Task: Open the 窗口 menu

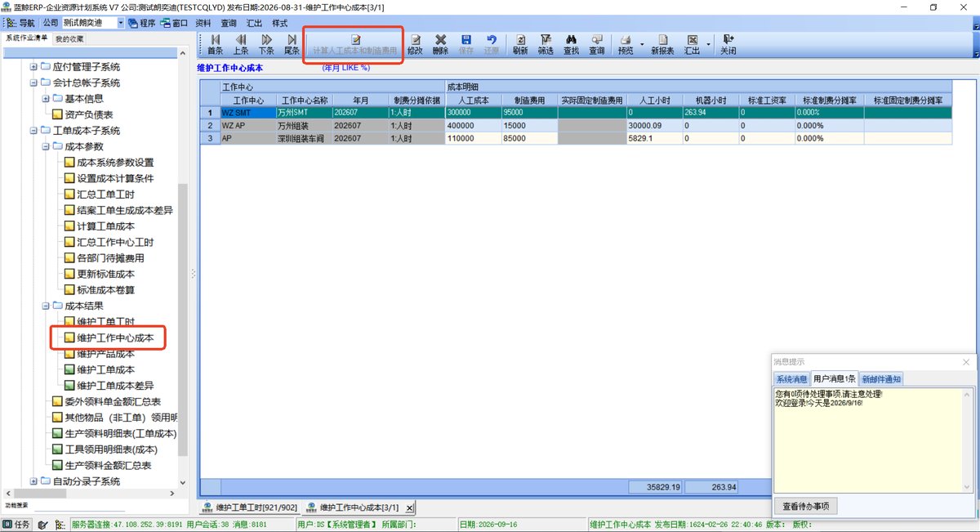Action: 174,23
